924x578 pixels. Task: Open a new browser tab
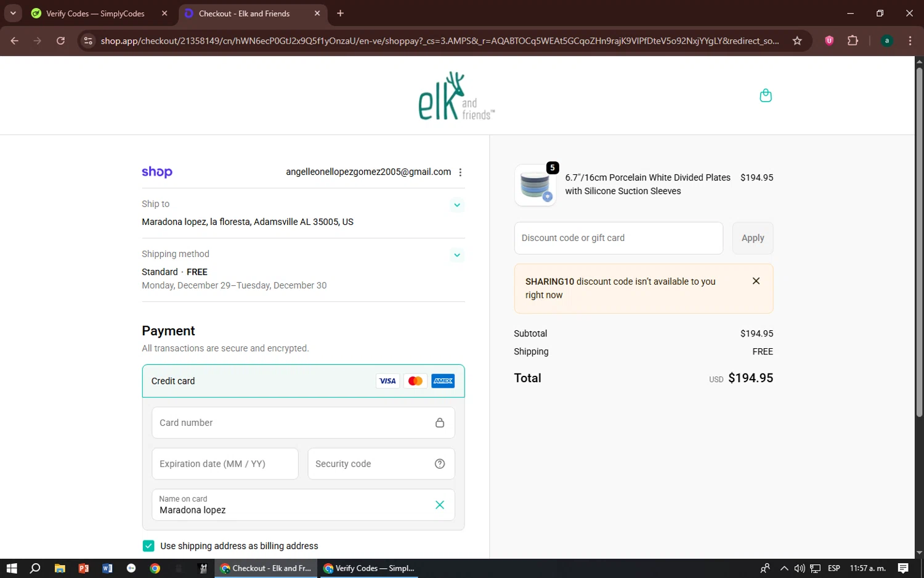click(x=340, y=13)
